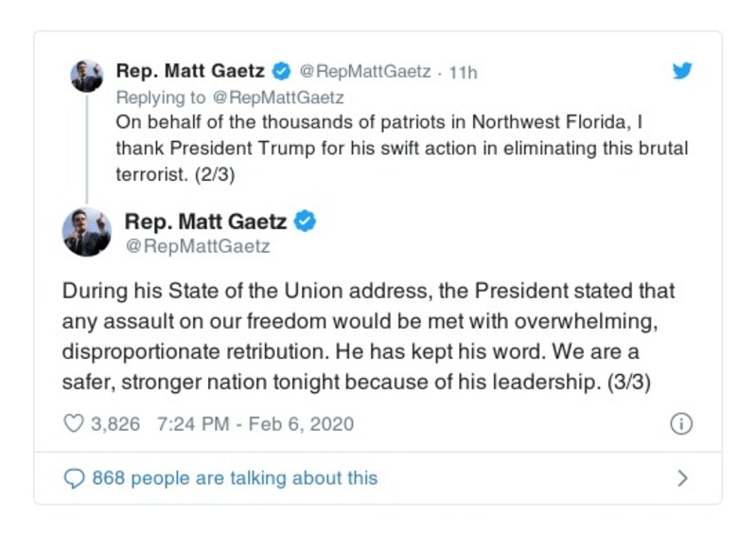756x552 pixels.
Task: Click the '11h' timestamp on the reply tweet
Action: (463, 72)
